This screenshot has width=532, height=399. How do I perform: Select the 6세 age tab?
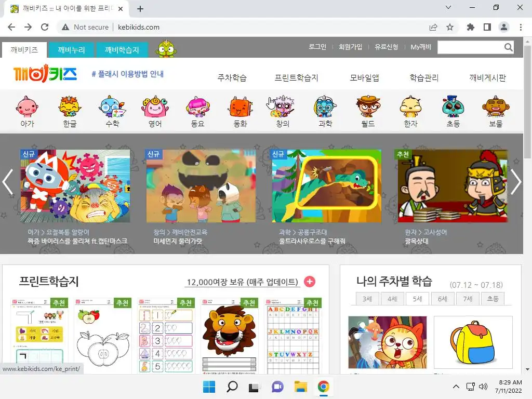[x=443, y=299]
